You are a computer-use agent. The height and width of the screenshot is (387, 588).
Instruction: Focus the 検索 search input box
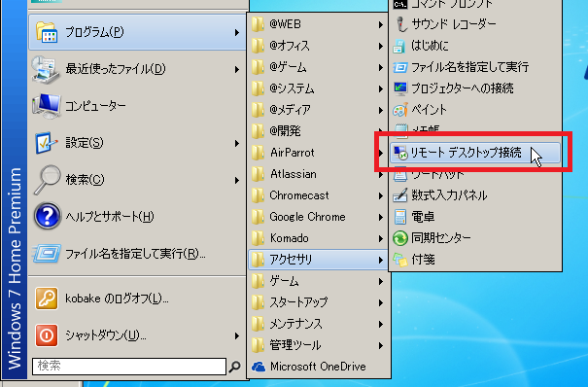point(129,366)
